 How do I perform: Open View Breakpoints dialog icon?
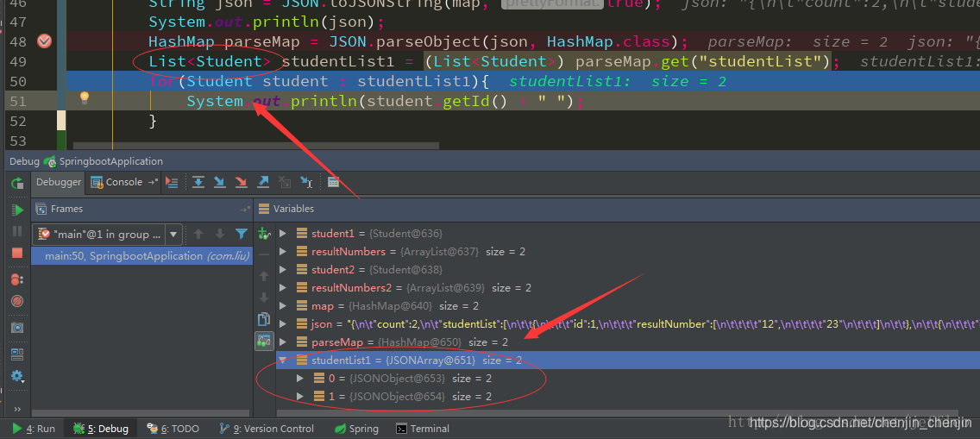click(17, 279)
